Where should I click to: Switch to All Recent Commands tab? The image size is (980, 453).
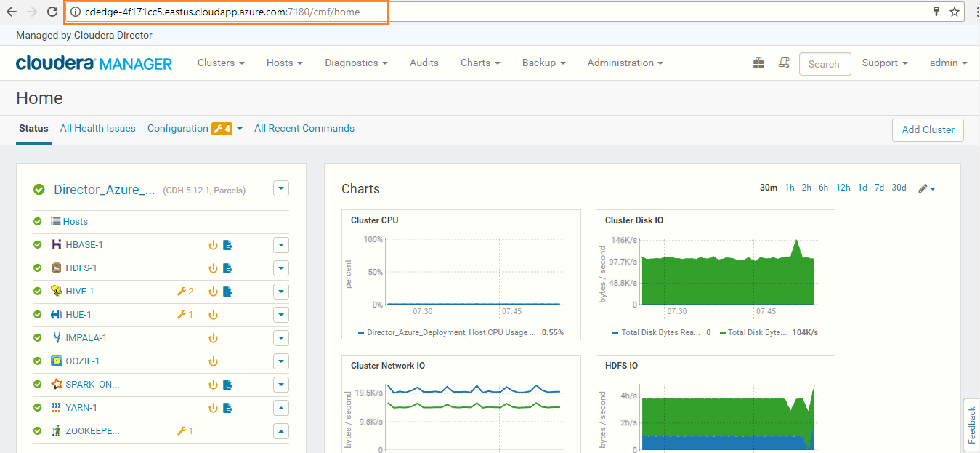304,129
